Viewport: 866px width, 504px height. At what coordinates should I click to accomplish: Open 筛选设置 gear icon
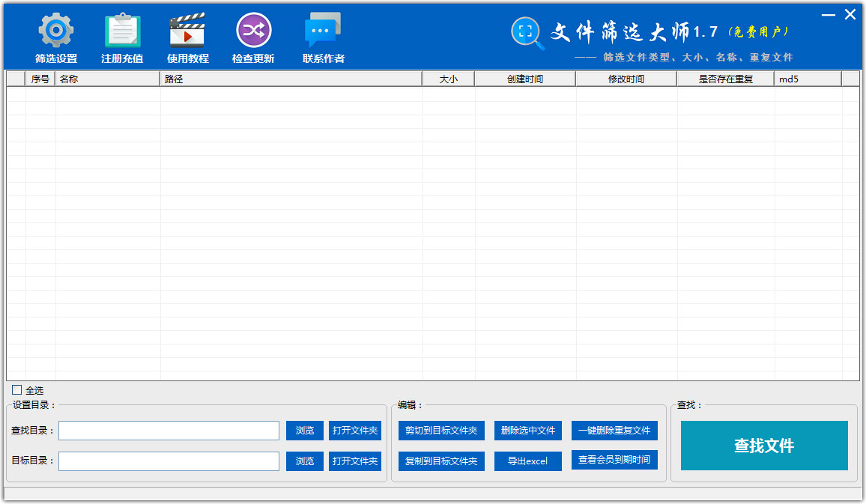click(55, 31)
